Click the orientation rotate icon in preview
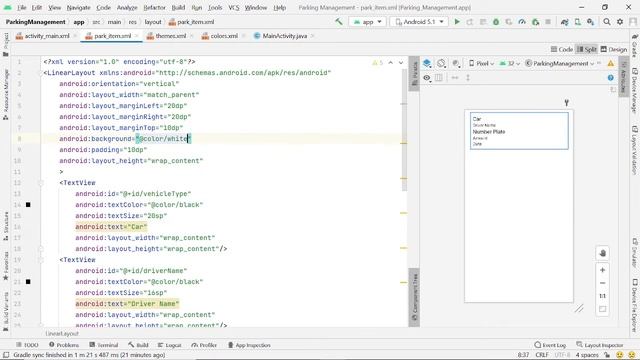This screenshot has width=640, height=360. point(441,63)
